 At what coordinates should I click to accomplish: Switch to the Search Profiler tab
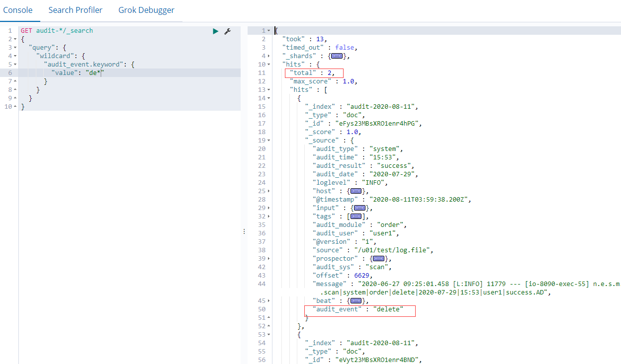tap(75, 10)
